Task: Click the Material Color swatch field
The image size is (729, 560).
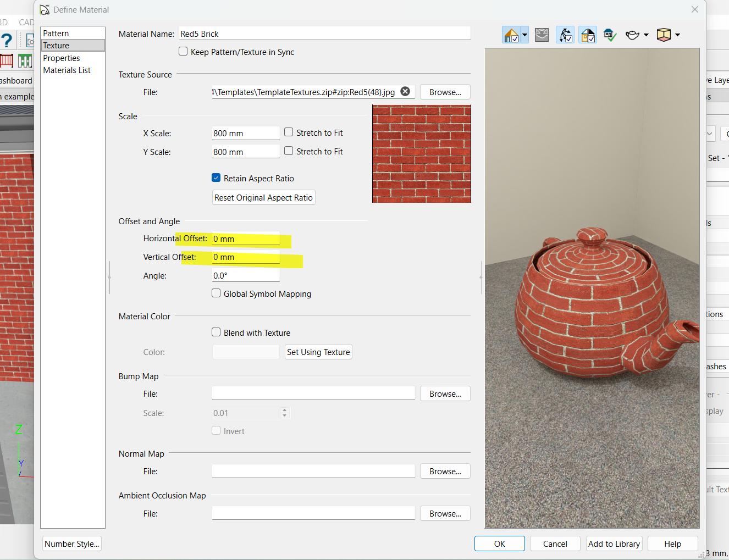Action: click(x=246, y=352)
